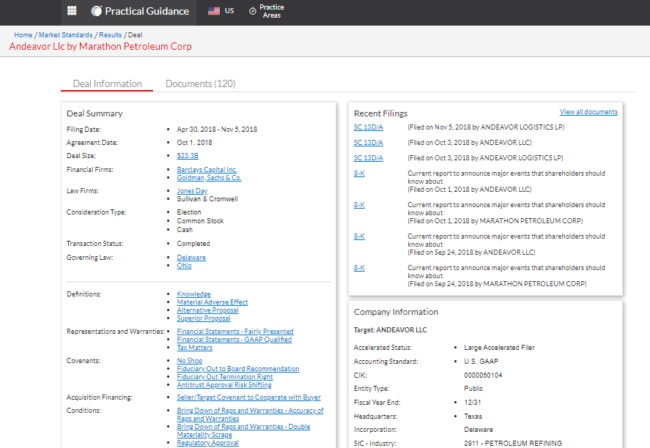650x448 pixels.
Task: Open Goldman, Sachs & Co. link
Action: (x=209, y=178)
